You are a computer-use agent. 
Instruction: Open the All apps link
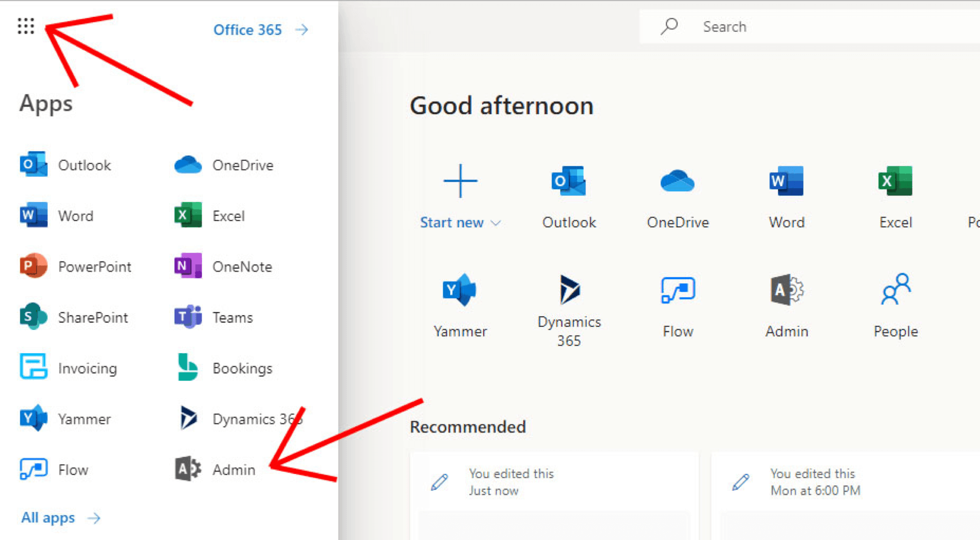pos(60,518)
